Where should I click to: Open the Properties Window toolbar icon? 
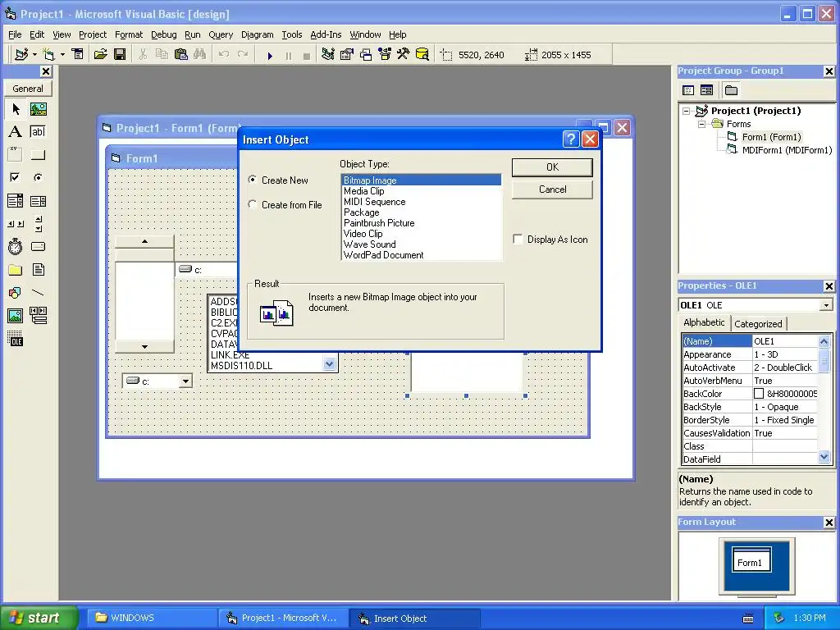tap(347, 55)
